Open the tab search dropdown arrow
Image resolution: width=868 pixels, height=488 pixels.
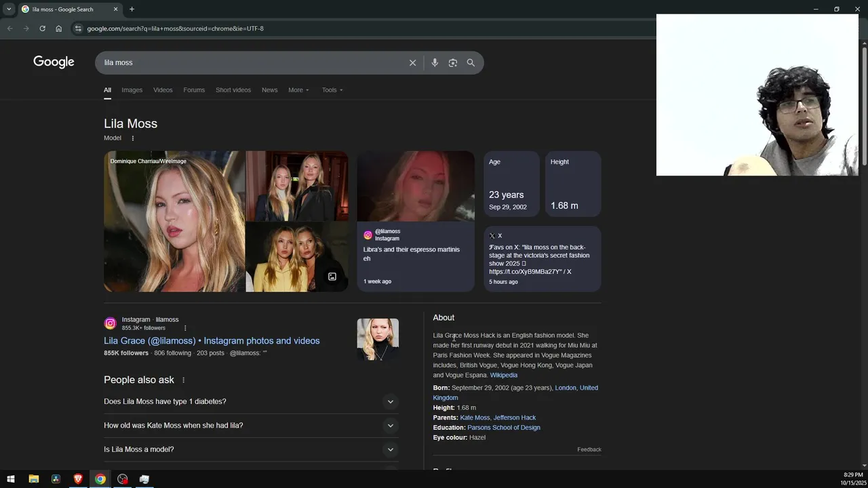point(8,9)
